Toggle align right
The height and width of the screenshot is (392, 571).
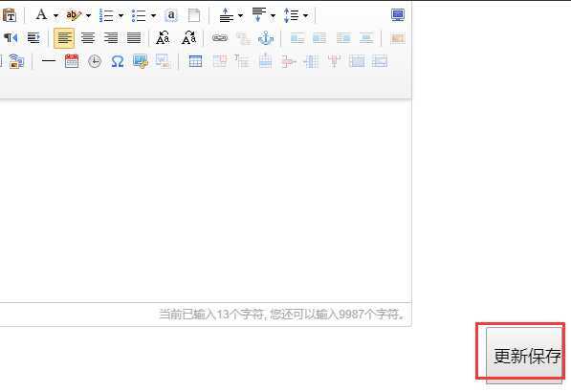click(x=111, y=38)
